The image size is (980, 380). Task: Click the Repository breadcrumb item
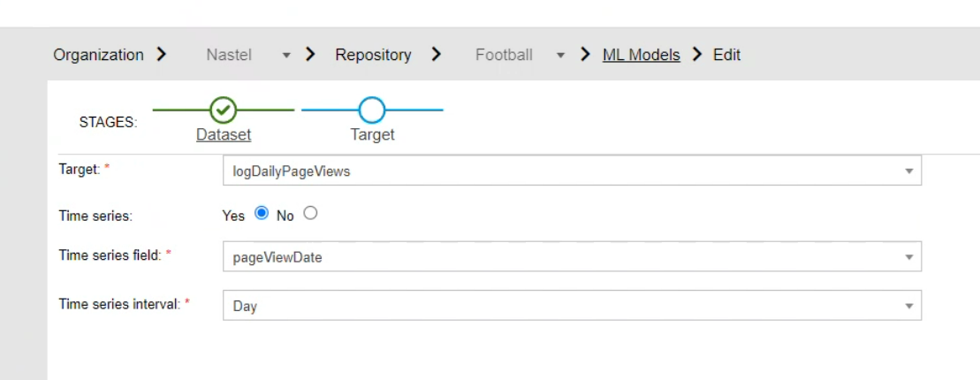pyautogui.click(x=373, y=55)
